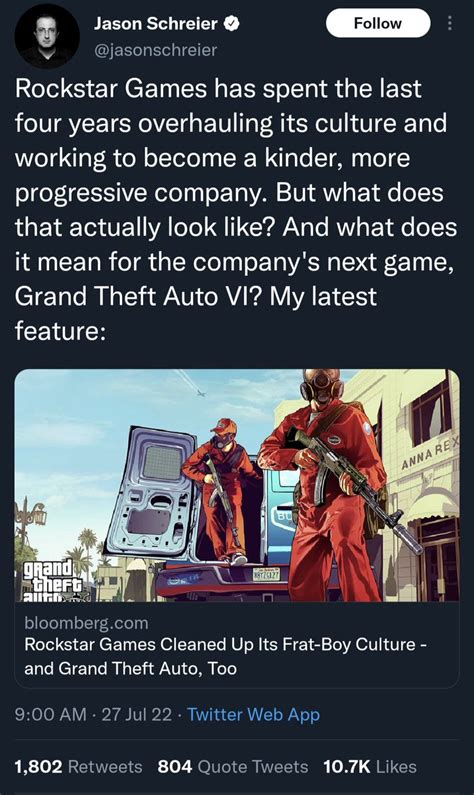The height and width of the screenshot is (795, 474).
Task: Open the Twitter Web App source link
Action: 253,714
